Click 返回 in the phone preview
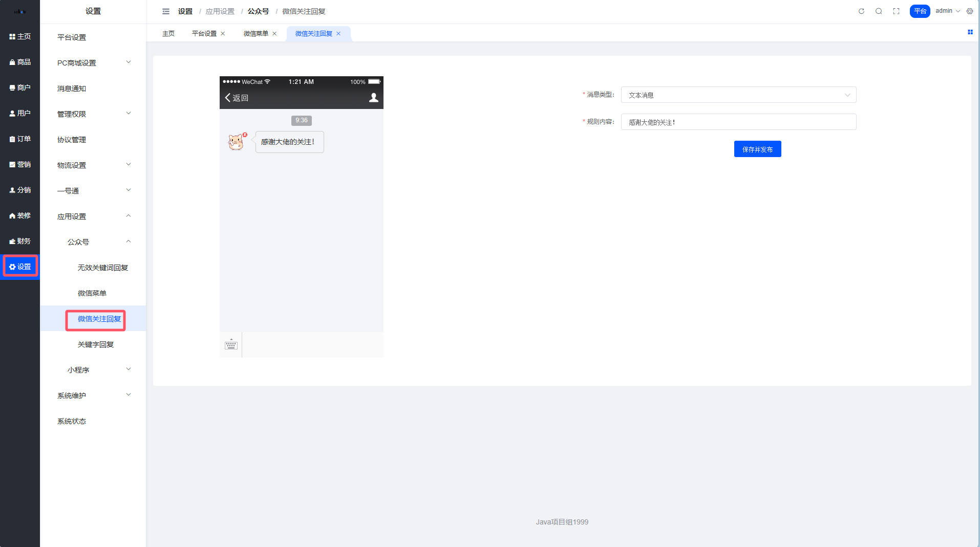The height and width of the screenshot is (547, 980). [x=237, y=98]
